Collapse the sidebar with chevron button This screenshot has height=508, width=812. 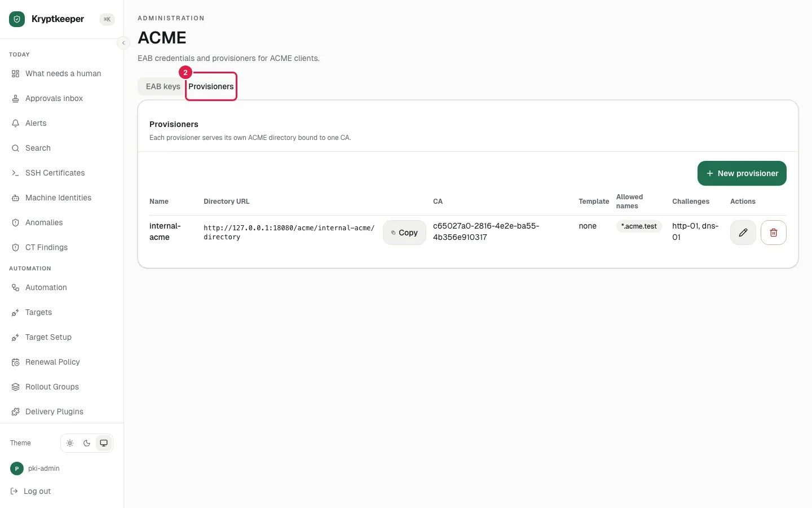click(123, 43)
